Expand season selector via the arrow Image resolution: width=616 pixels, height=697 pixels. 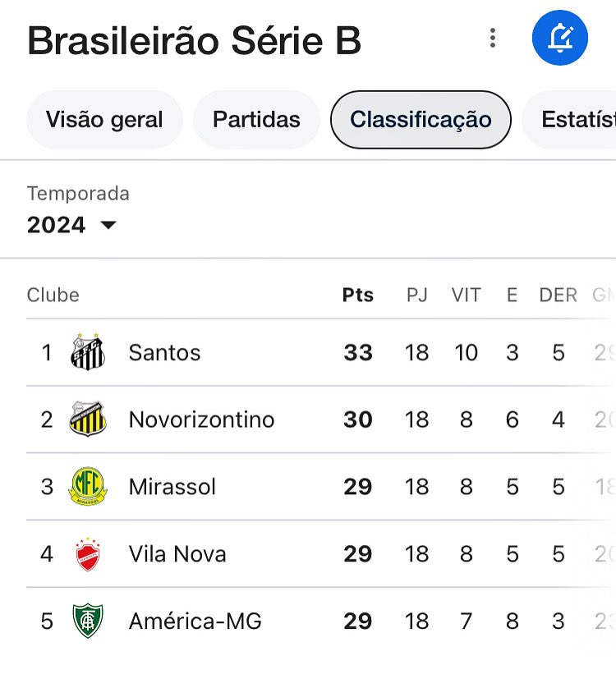[x=108, y=225]
